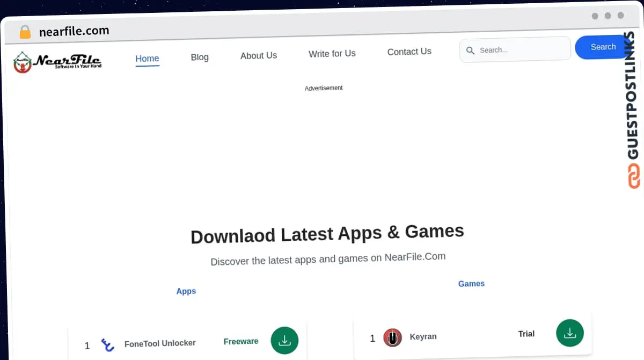The width and height of the screenshot is (644, 360).
Task: Click the nearfile.com address text
Action: [x=74, y=31]
